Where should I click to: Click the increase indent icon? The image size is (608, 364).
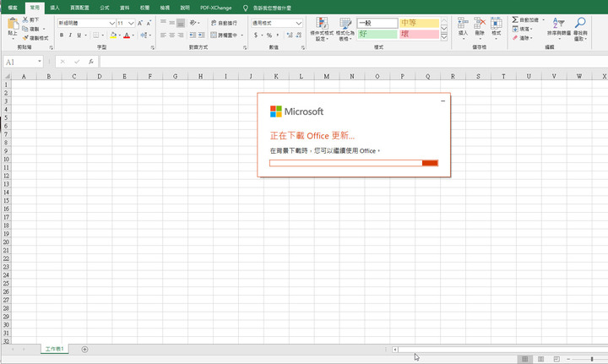201,35
